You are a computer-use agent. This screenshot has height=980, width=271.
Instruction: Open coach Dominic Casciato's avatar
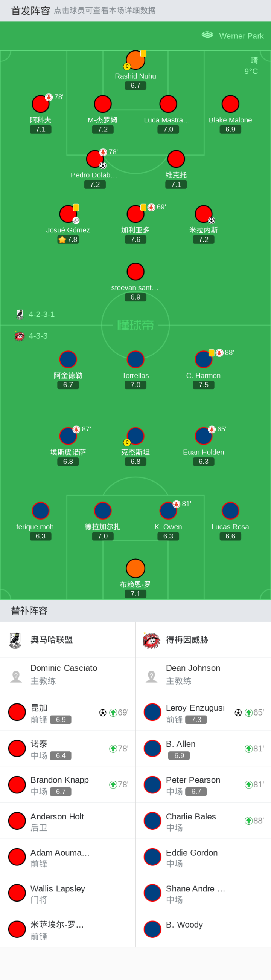(16, 676)
